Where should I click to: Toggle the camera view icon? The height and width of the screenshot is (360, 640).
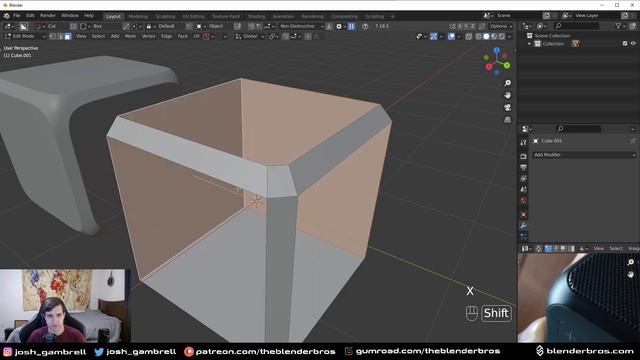507,107
